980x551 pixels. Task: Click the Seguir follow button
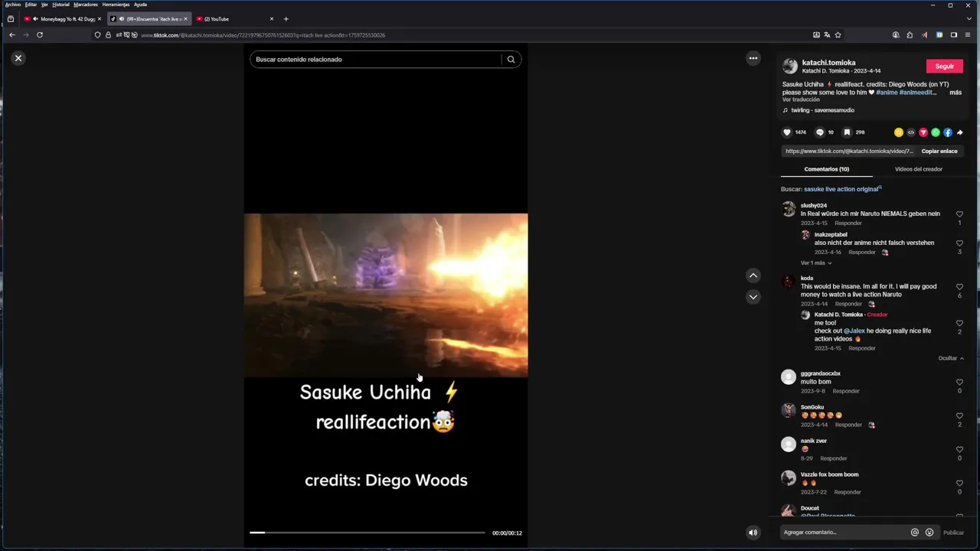(x=945, y=66)
